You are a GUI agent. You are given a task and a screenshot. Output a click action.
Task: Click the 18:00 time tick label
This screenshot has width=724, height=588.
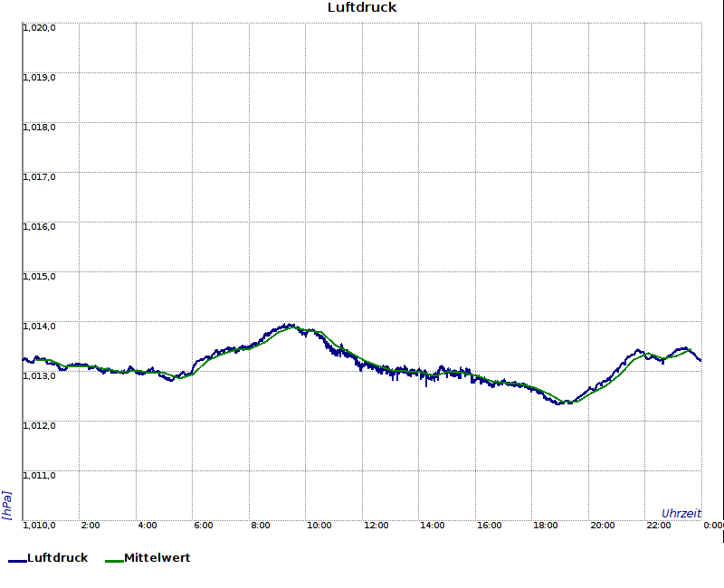[x=546, y=526]
